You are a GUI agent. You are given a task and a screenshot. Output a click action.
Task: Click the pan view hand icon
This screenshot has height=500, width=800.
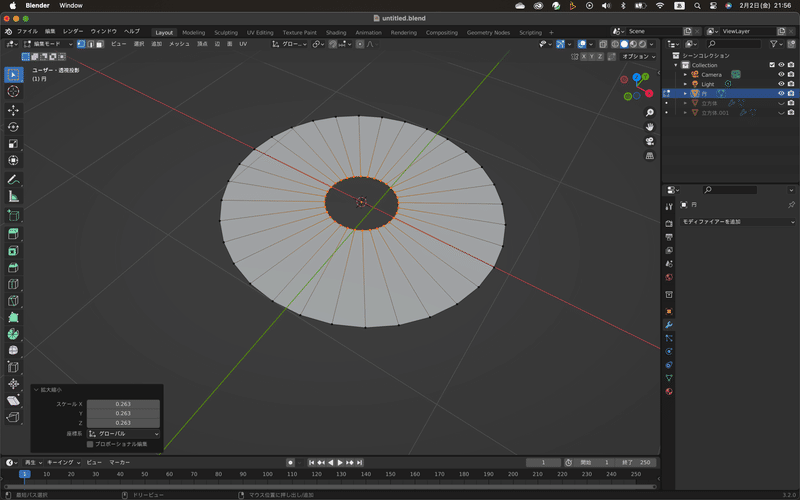(x=649, y=127)
